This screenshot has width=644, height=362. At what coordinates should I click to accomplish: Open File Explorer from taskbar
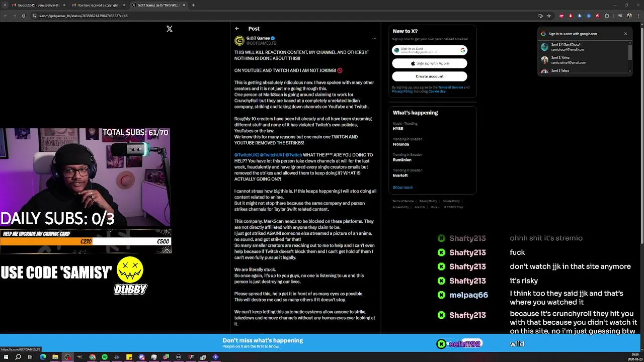click(55, 357)
